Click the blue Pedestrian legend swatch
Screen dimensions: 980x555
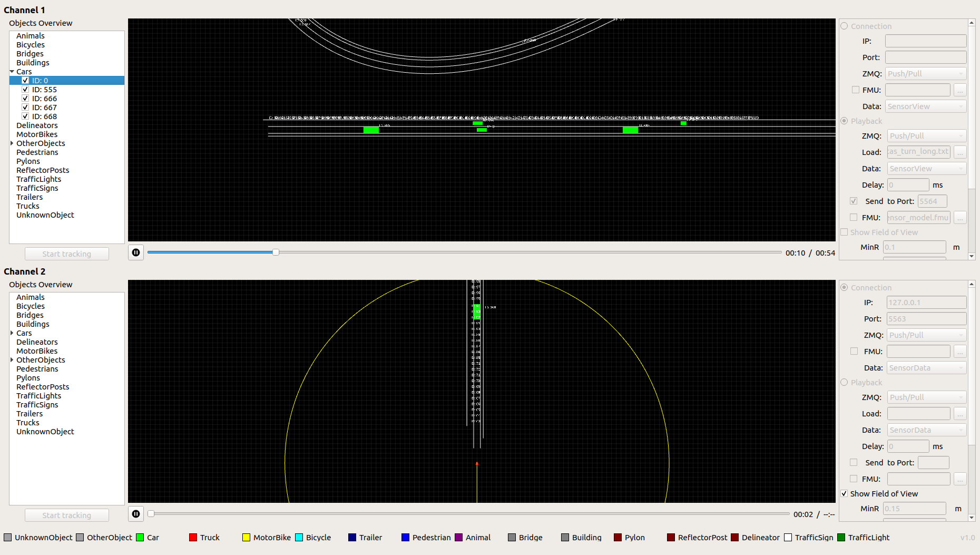(405, 538)
